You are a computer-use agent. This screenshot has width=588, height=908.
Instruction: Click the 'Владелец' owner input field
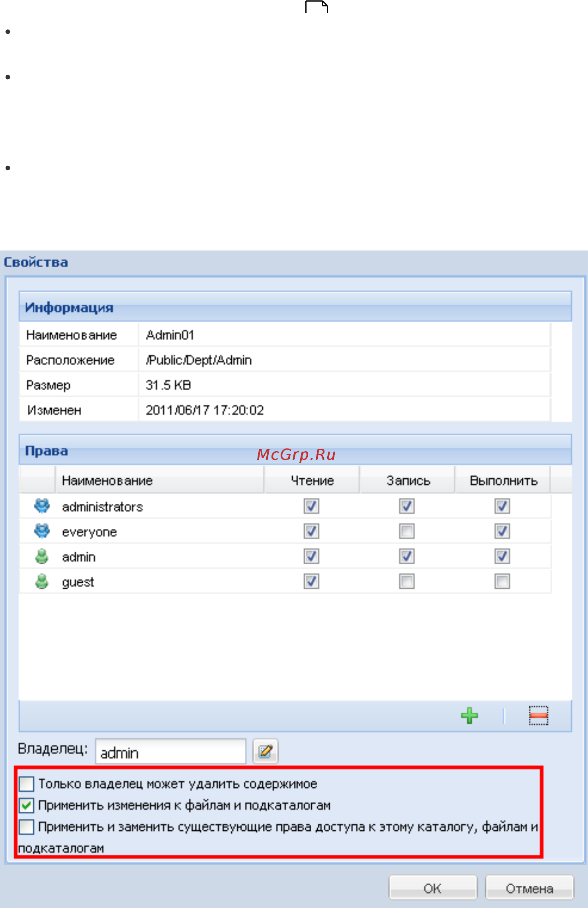(x=170, y=751)
